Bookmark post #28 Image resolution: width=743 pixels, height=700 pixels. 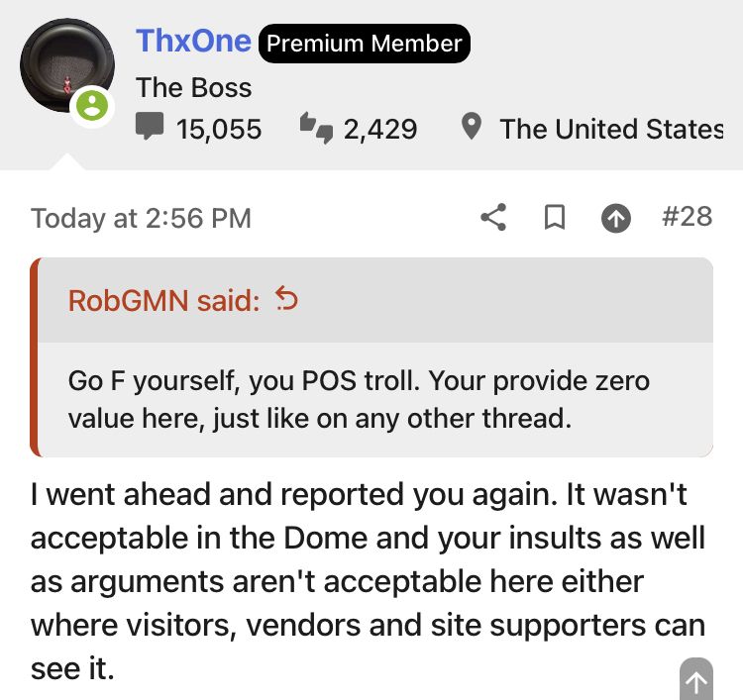tap(555, 218)
